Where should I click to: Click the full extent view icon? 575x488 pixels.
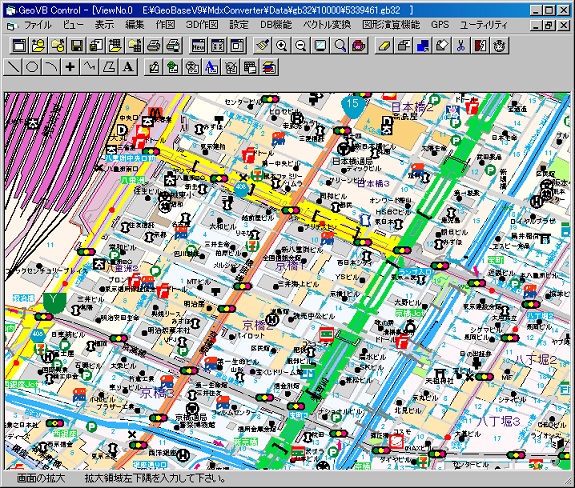pyautogui.click(x=320, y=46)
